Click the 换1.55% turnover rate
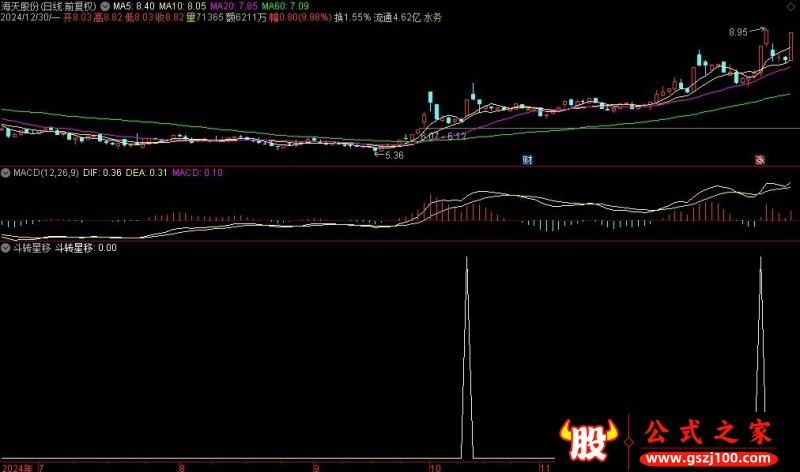 (x=352, y=18)
